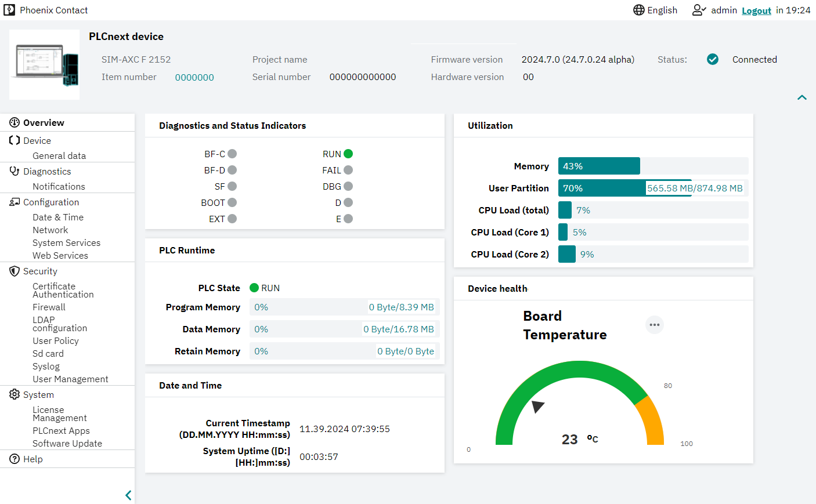Click the Retain Memory 0% bar

(x=345, y=351)
